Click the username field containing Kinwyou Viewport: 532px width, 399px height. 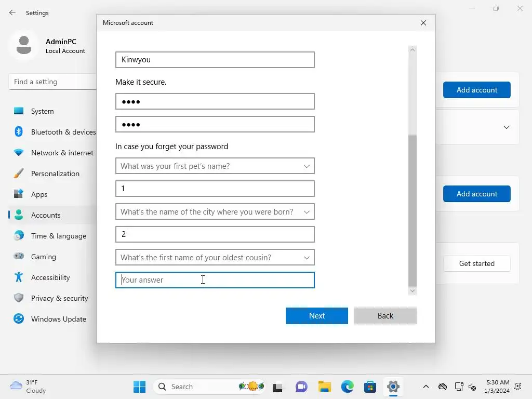pyautogui.click(x=215, y=60)
